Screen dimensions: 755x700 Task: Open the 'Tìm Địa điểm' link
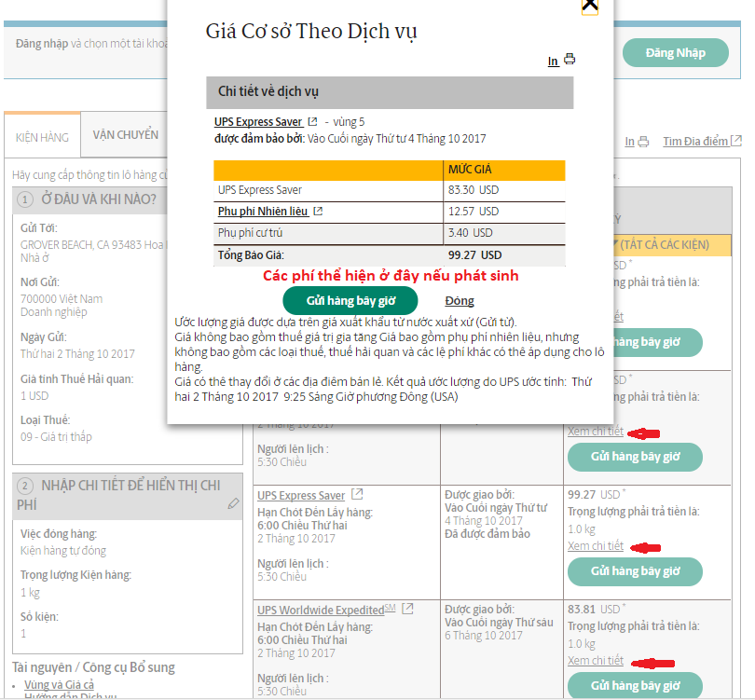[x=695, y=142]
